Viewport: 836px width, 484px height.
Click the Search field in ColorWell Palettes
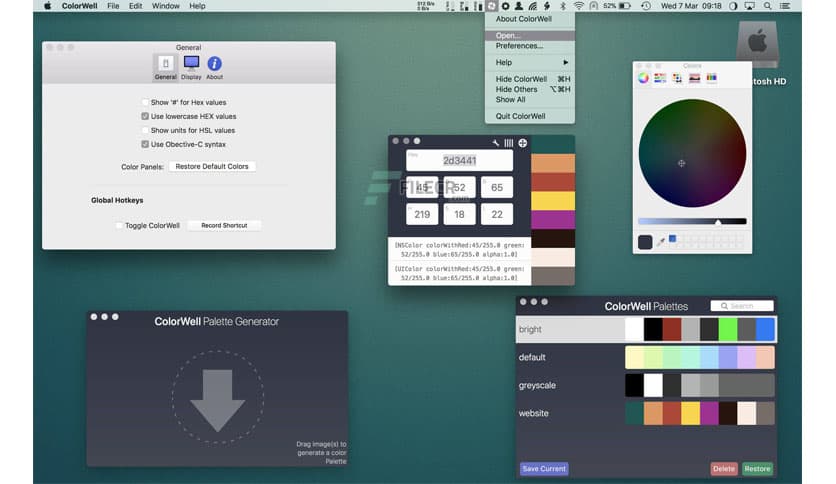742,306
